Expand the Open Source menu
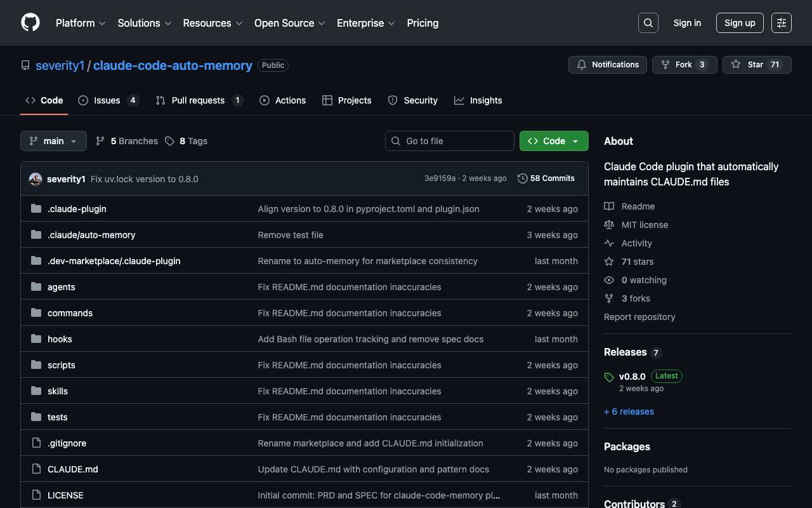 click(x=289, y=23)
